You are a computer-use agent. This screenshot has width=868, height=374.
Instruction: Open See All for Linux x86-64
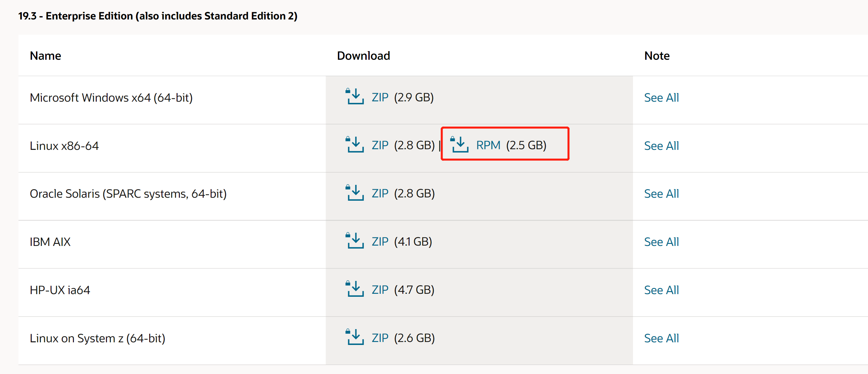(x=661, y=146)
